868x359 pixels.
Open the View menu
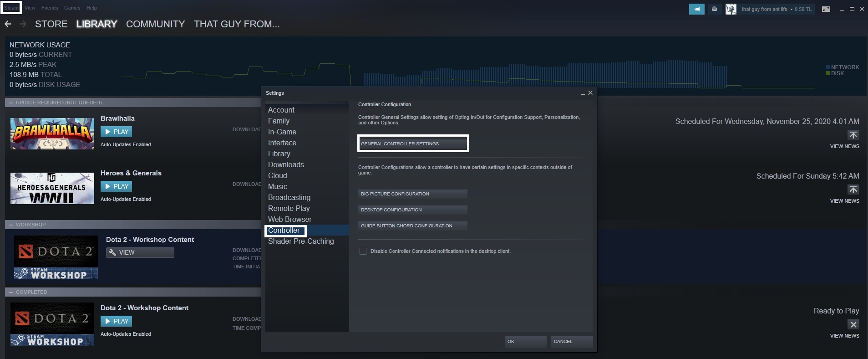[x=30, y=8]
